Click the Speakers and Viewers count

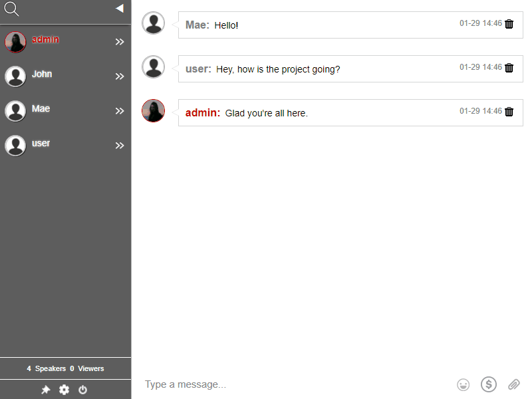click(x=65, y=368)
